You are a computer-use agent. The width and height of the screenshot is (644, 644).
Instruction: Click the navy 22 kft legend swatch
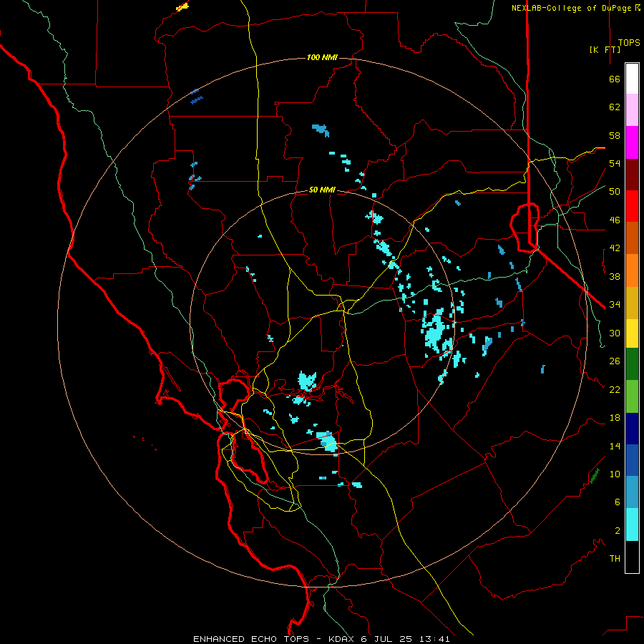tap(632, 429)
